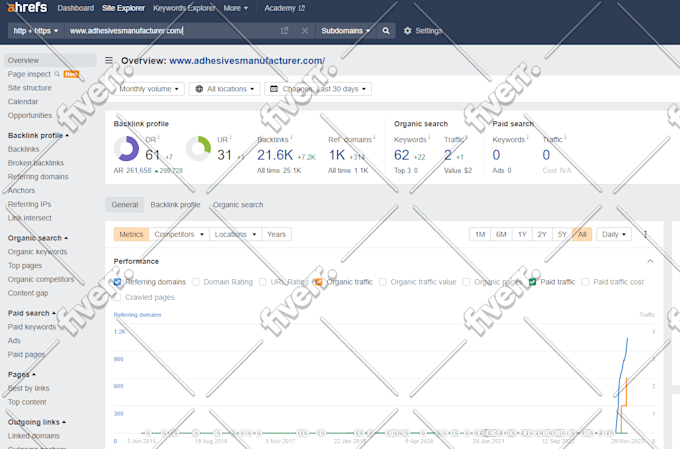Open URL in new tab icon
This screenshot has width=680, height=449.
point(284,31)
